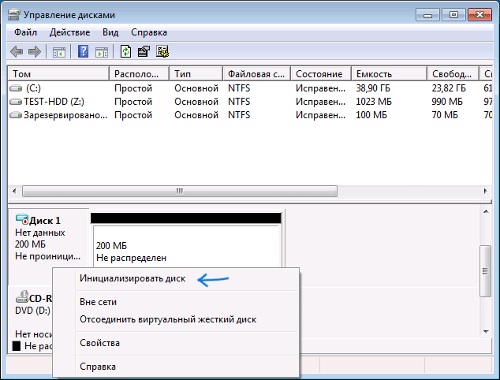Open the blue Help question-mark icon

pos(83,52)
